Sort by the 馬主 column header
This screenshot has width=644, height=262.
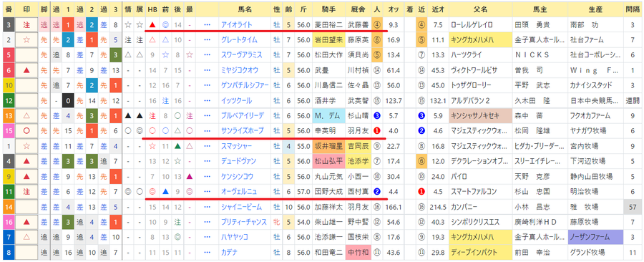tap(540, 9)
